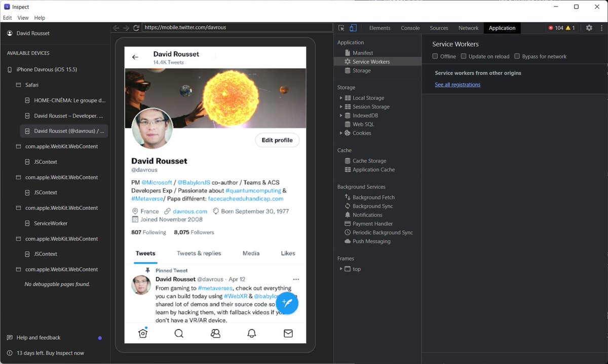Click the browser forward arrow icon
The height and width of the screenshot is (364, 608).
tap(126, 28)
